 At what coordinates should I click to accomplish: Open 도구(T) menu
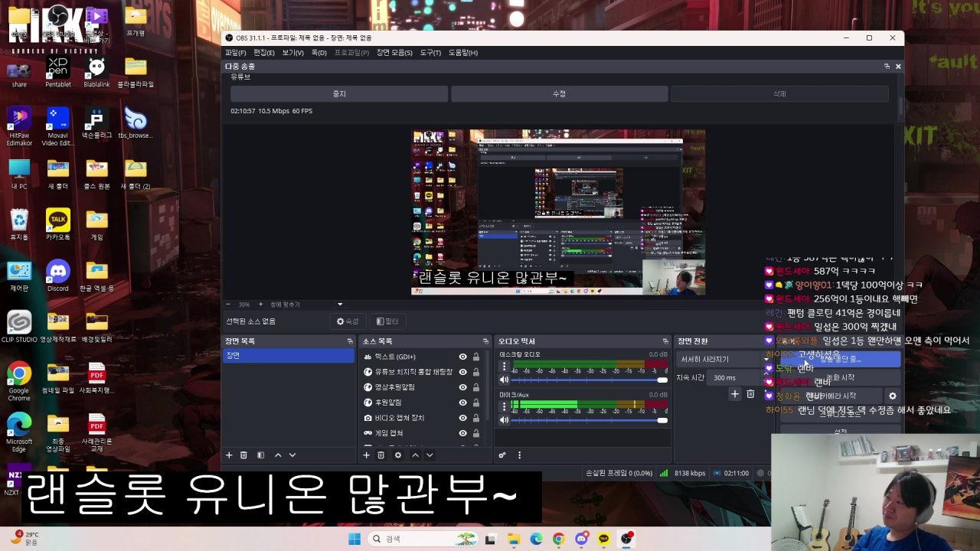tap(430, 53)
